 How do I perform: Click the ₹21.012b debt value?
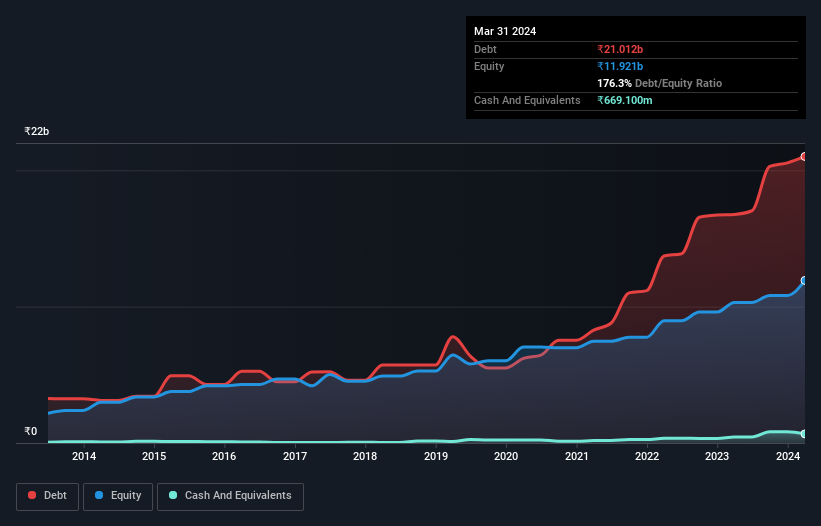(x=620, y=49)
